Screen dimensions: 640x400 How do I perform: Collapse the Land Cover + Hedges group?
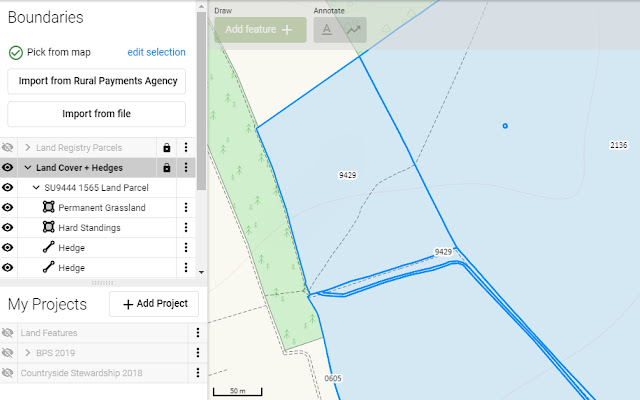[28, 167]
